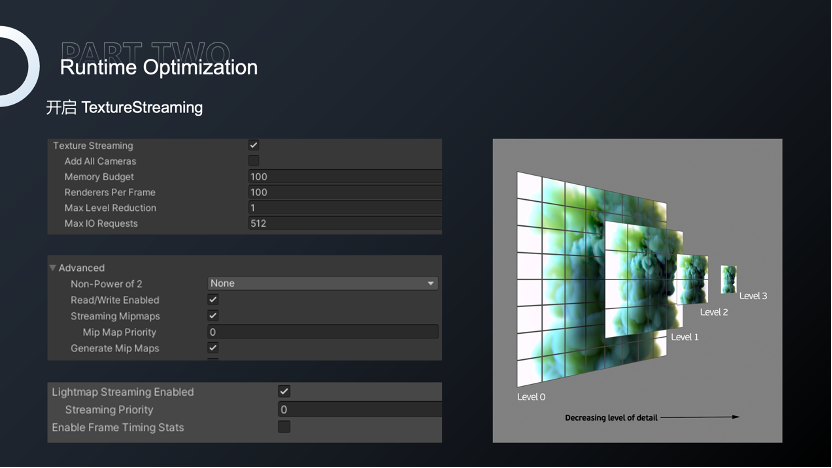The image size is (832, 468).
Task: Click the Memory Budget value field
Action: tap(345, 177)
